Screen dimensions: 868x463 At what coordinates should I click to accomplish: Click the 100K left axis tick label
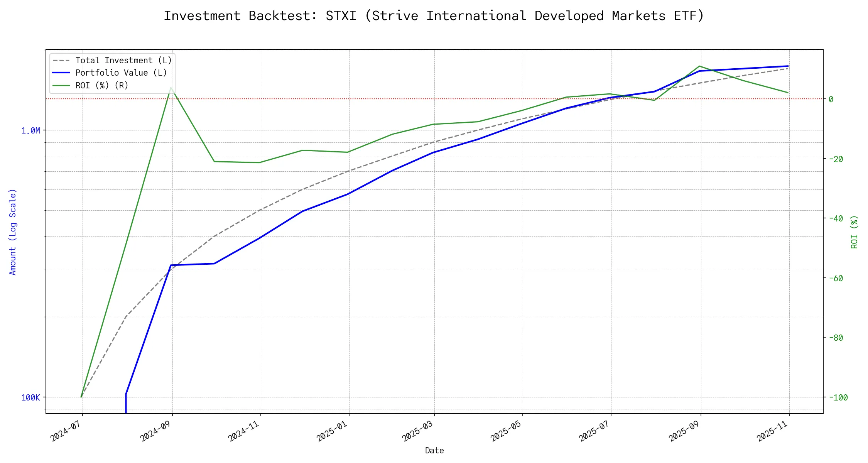pos(30,398)
